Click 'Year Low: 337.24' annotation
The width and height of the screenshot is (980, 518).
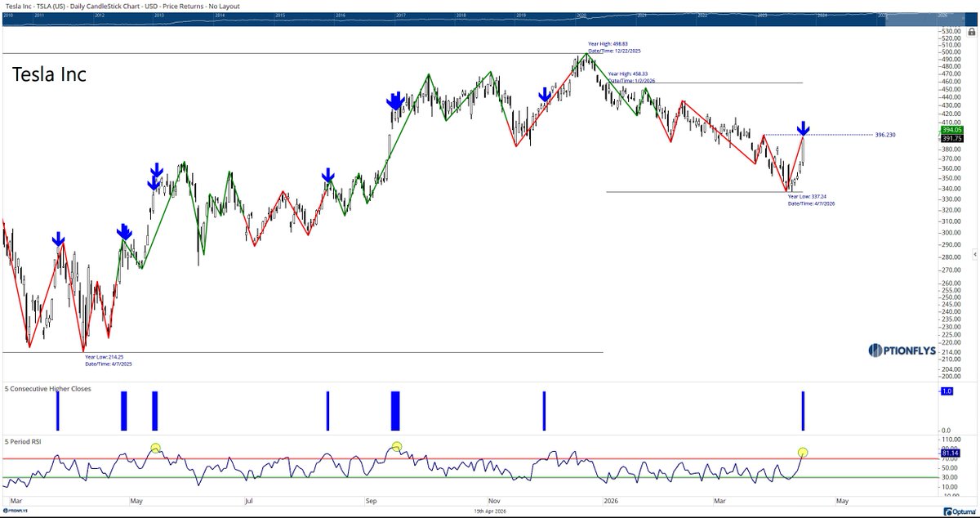pyautogui.click(x=808, y=196)
